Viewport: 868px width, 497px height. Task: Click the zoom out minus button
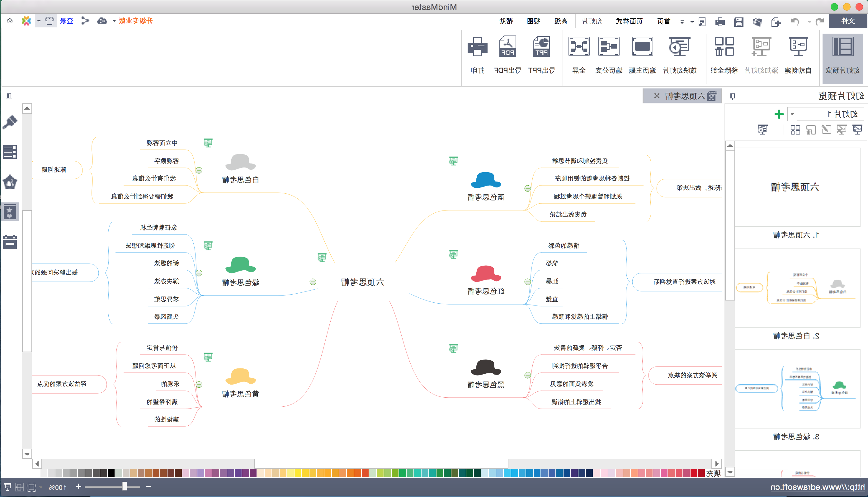tap(149, 486)
